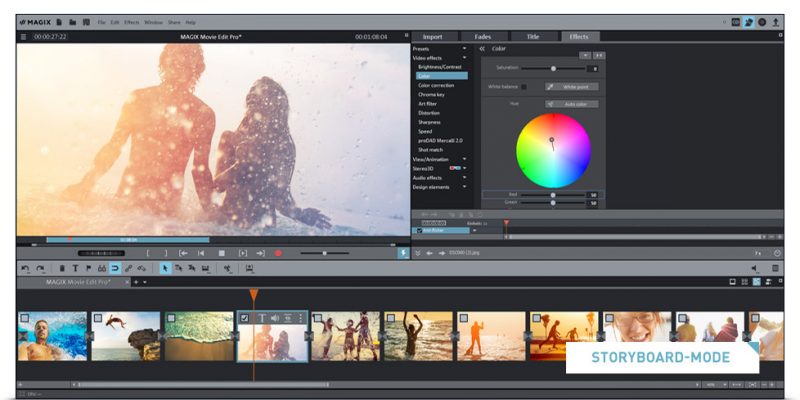Click the red record button

pos(278,253)
